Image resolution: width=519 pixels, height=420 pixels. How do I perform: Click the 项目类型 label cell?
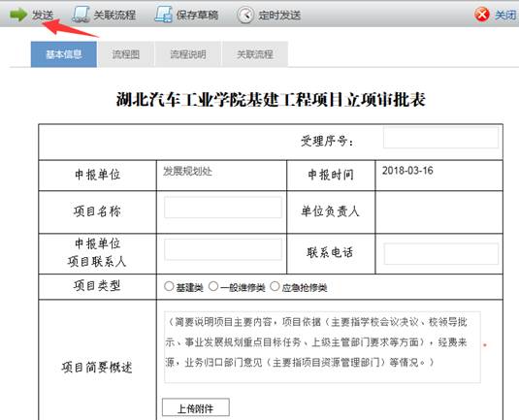click(x=97, y=286)
